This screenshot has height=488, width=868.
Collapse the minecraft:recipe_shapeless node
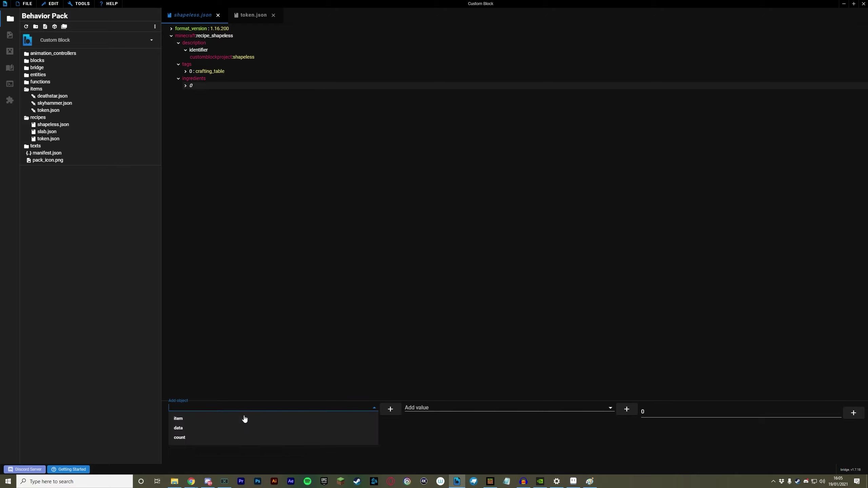click(171, 36)
